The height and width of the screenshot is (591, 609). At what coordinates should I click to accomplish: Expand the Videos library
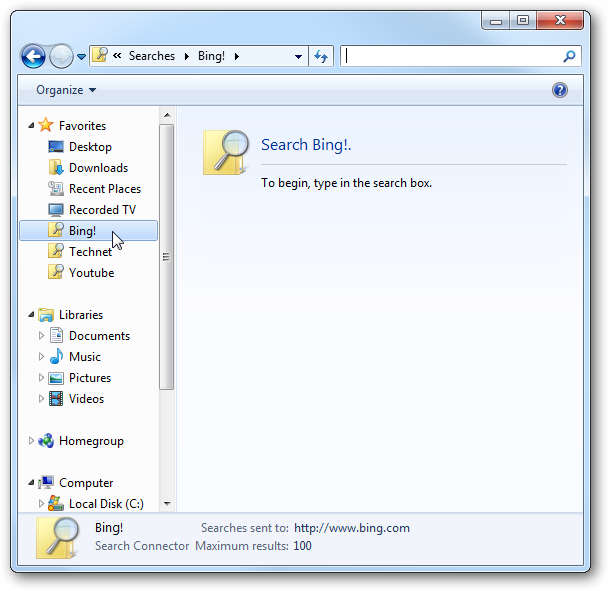(41, 398)
